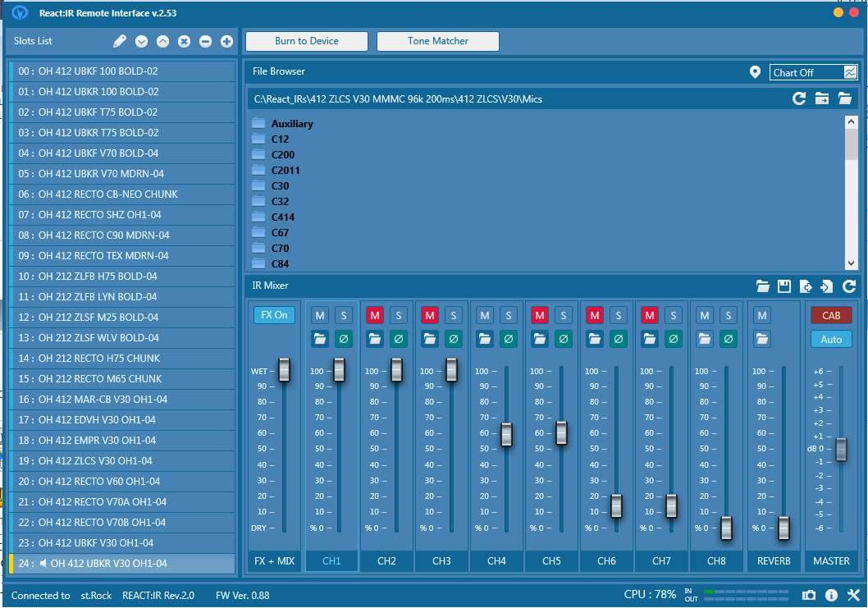Move slot up with the chevron-up icon

click(x=162, y=41)
